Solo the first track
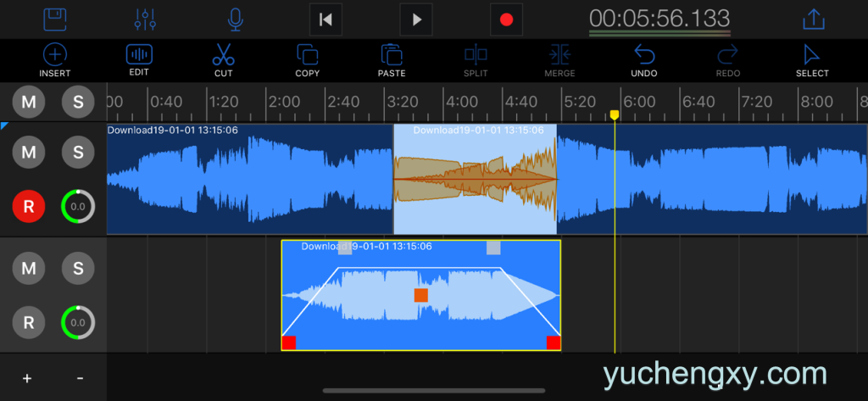 pyautogui.click(x=78, y=152)
